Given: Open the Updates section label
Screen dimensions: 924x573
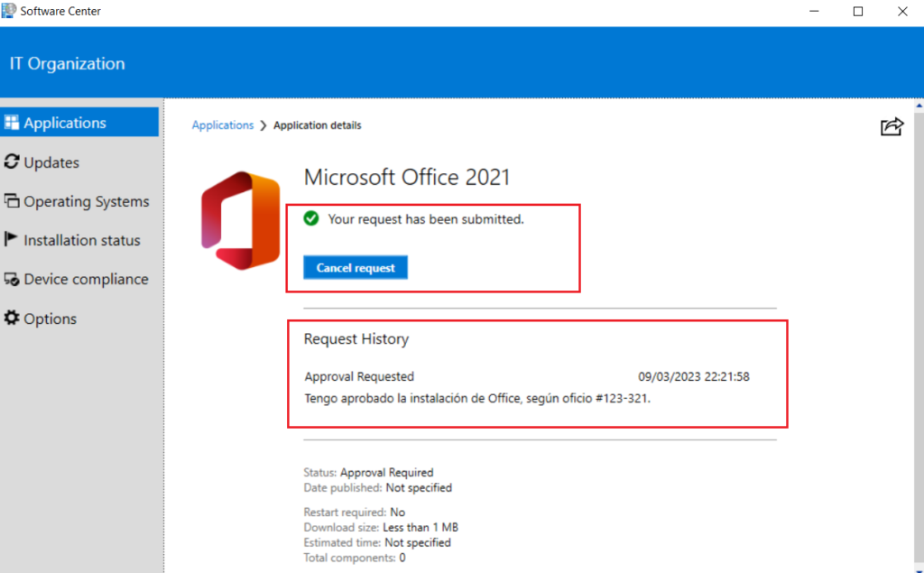Looking at the screenshot, I should [x=51, y=162].
